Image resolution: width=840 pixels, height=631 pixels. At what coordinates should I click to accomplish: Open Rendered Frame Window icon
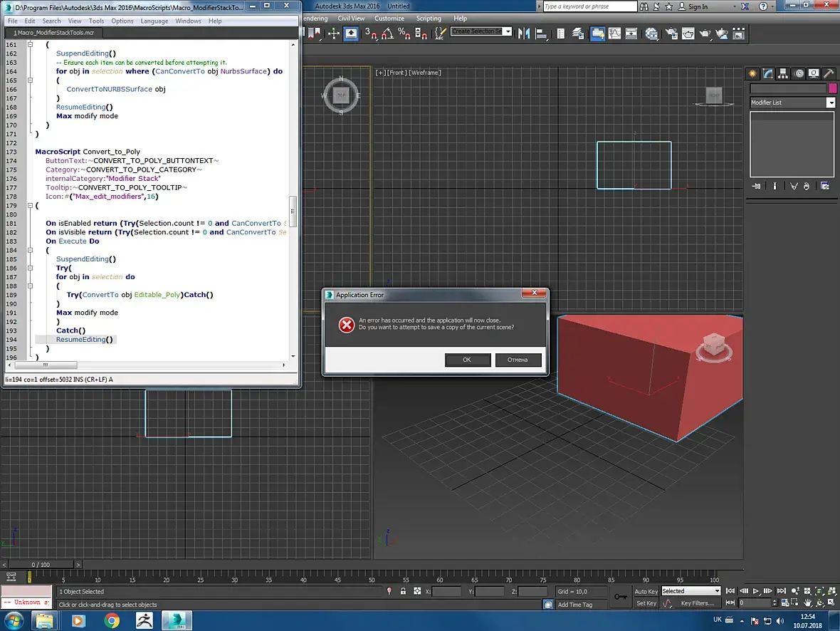pos(688,33)
